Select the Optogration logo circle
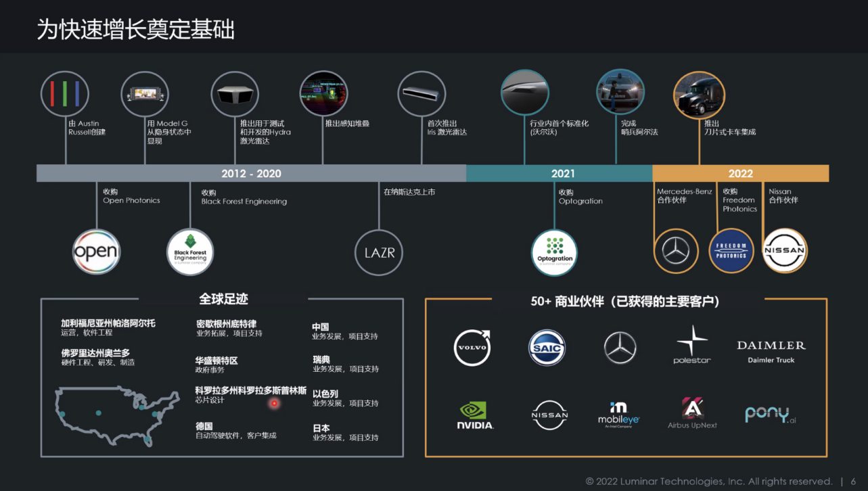This screenshot has width=868, height=491. [x=554, y=253]
